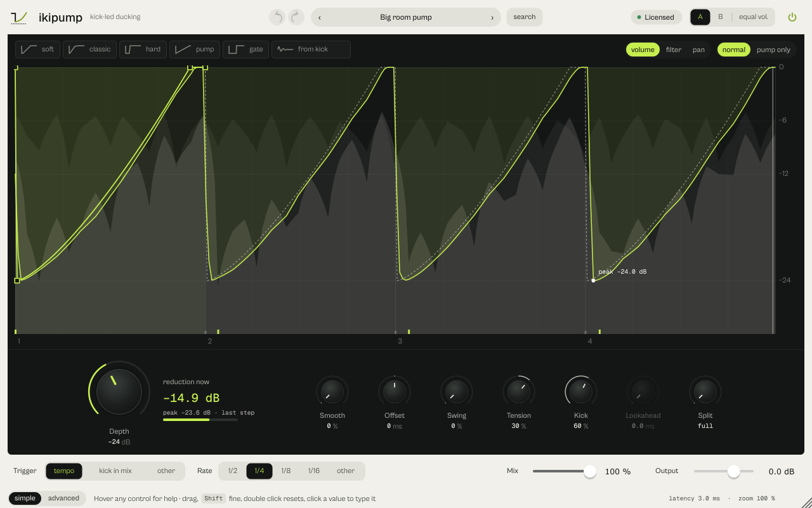Click the Depth knob

[119, 392]
